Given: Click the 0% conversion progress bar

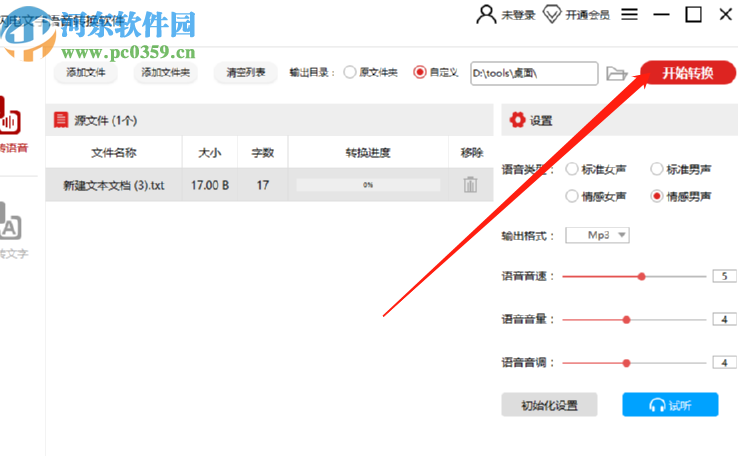Looking at the screenshot, I should (368, 185).
